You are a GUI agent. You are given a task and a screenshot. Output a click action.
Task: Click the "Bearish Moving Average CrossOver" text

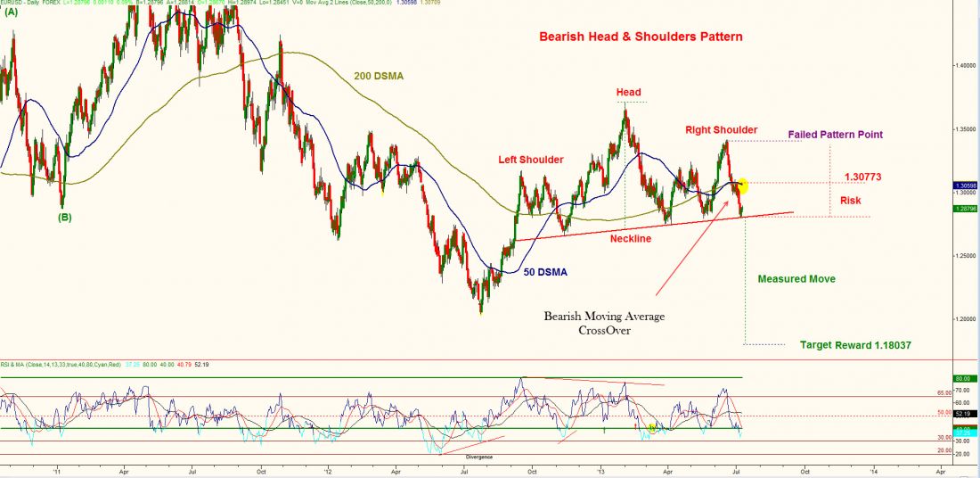click(x=605, y=323)
